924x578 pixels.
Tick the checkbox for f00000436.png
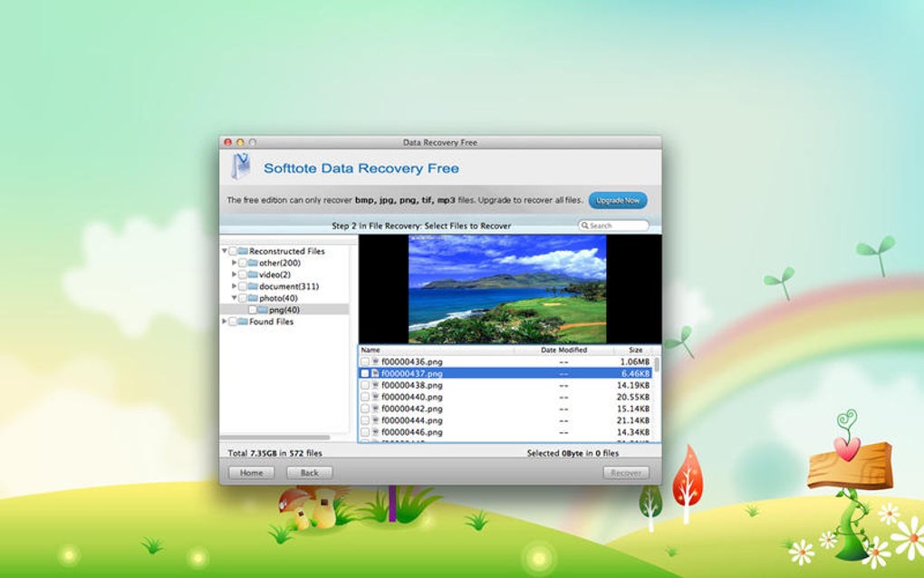click(x=365, y=361)
